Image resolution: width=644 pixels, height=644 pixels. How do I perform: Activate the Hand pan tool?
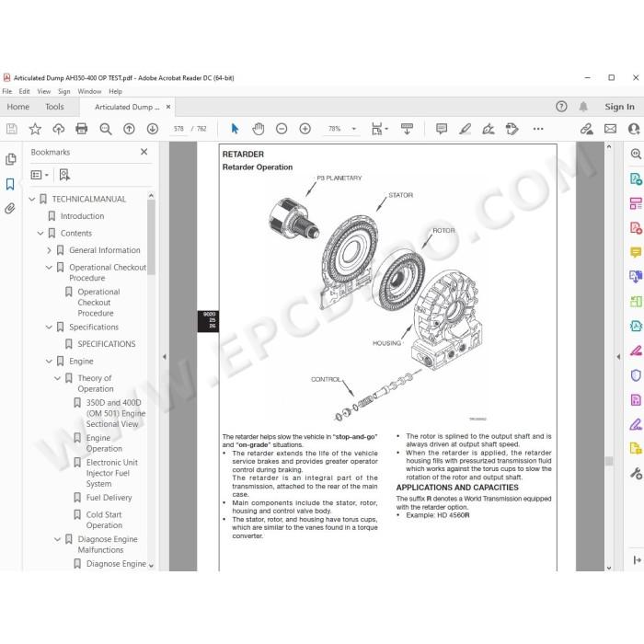(258, 129)
